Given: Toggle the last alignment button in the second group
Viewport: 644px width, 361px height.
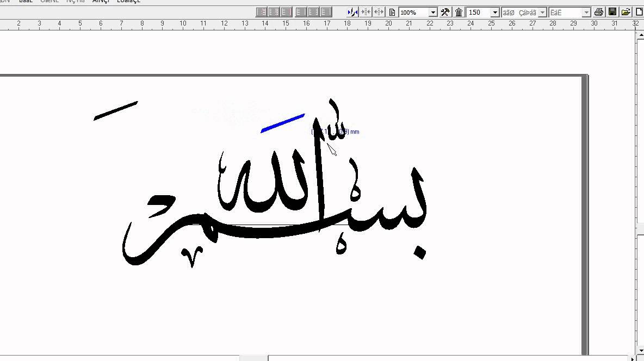Looking at the screenshot, I should [326, 12].
